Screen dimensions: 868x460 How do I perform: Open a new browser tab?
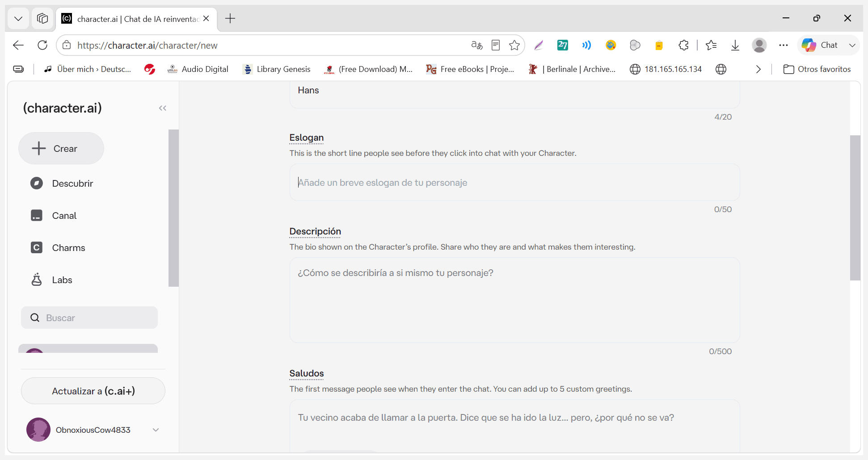point(230,18)
